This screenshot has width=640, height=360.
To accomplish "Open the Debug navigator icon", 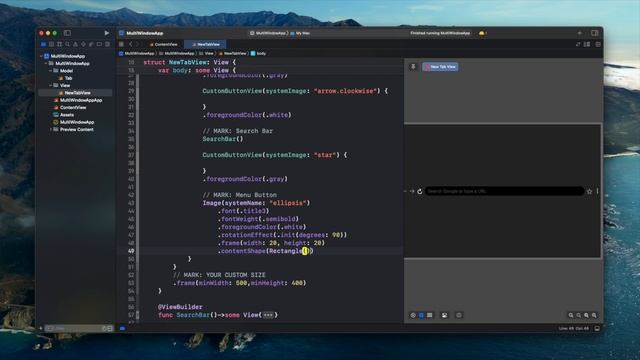I will click(91, 44).
